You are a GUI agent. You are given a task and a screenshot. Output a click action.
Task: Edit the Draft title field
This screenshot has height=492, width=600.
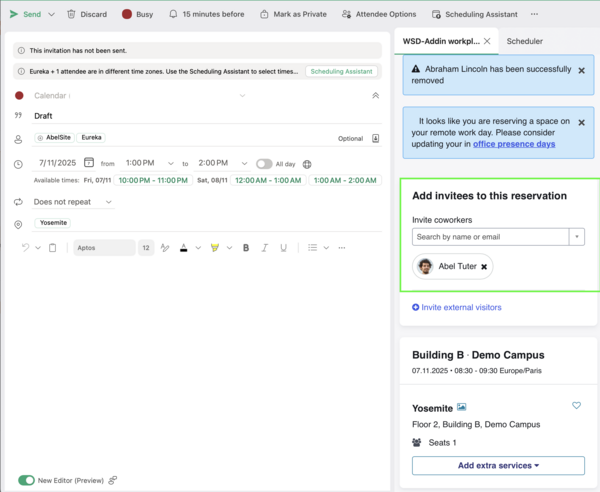(x=207, y=116)
